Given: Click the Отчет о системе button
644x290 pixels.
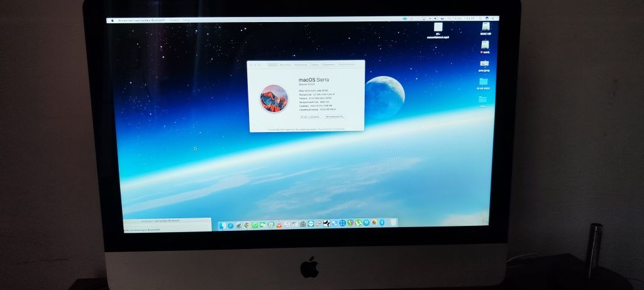Looking at the screenshot, I should click(x=311, y=116).
